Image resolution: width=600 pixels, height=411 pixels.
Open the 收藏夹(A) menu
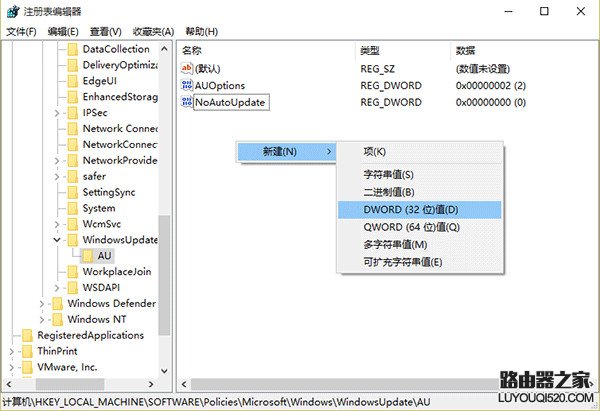(153, 31)
